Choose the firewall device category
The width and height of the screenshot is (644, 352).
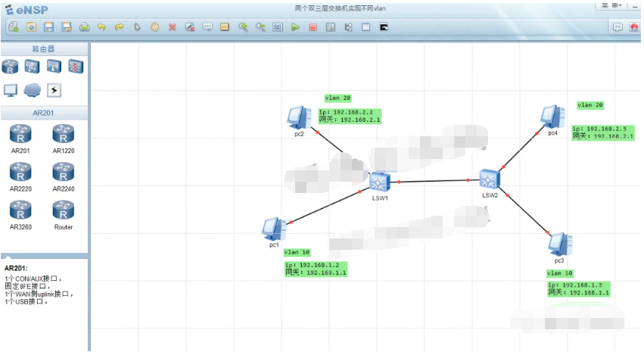pyautogui.click(x=76, y=67)
